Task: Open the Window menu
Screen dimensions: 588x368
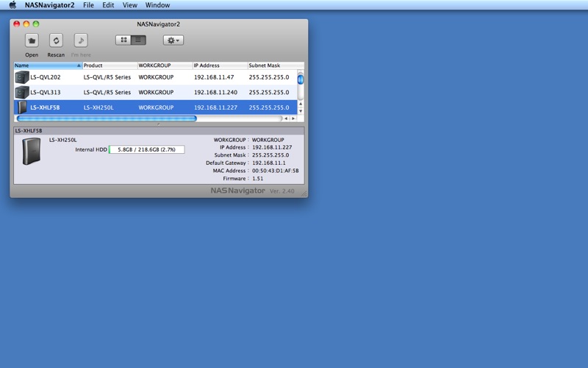Action: (x=157, y=5)
